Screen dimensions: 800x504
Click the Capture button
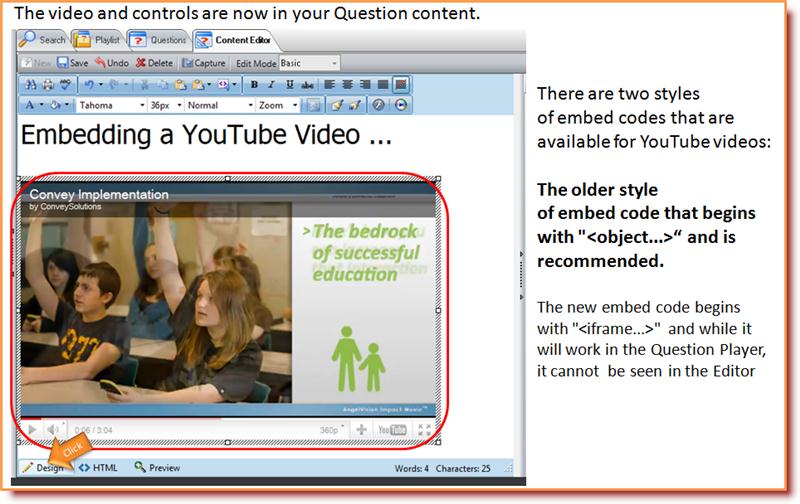pos(204,63)
